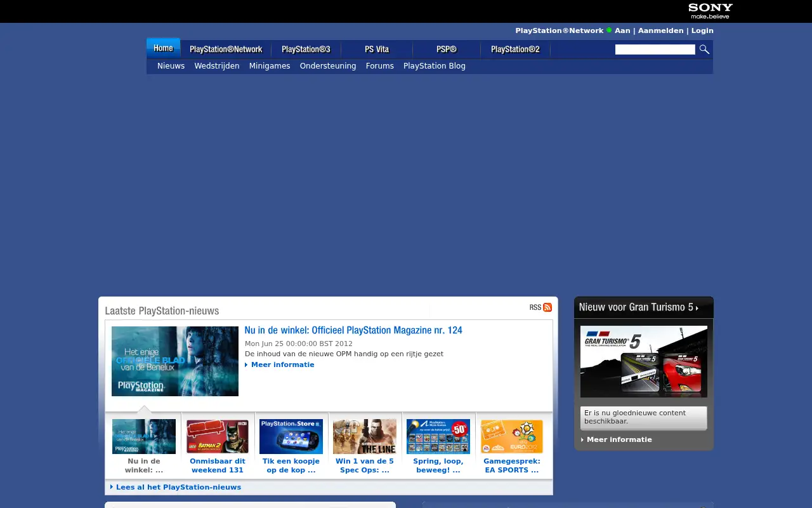Select the Spec Ops The Line thumbnail

click(x=365, y=436)
